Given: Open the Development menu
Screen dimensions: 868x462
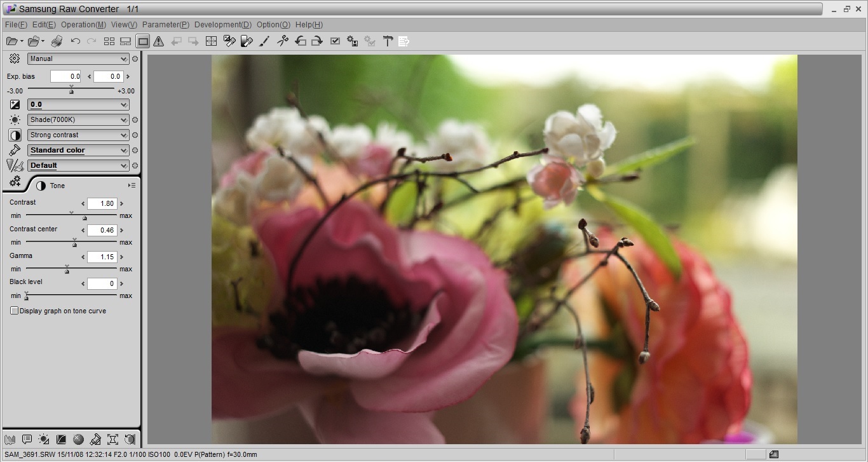Looking at the screenshot, I should 222,25.
